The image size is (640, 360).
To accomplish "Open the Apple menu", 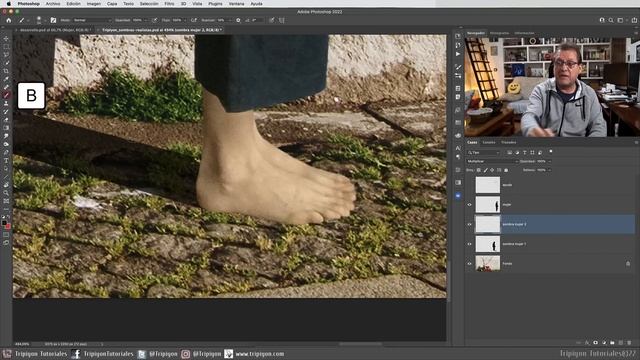I will [9, 4].
